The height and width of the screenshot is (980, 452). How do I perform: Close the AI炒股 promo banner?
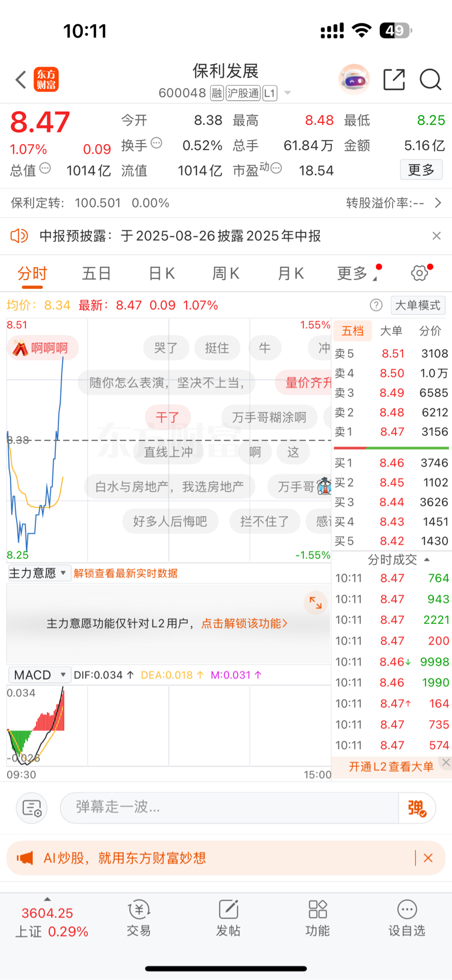pyautogui.click(x=428, y=858)
